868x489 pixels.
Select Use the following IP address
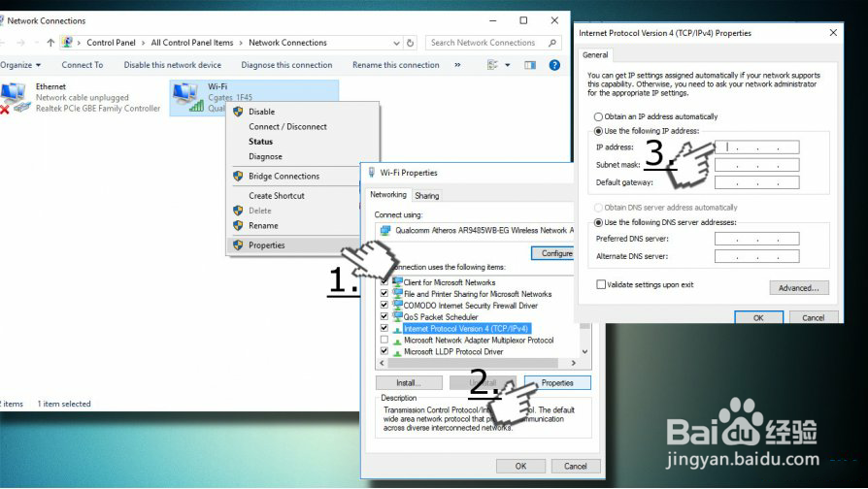pyautogui.click(x=598, y=131)
